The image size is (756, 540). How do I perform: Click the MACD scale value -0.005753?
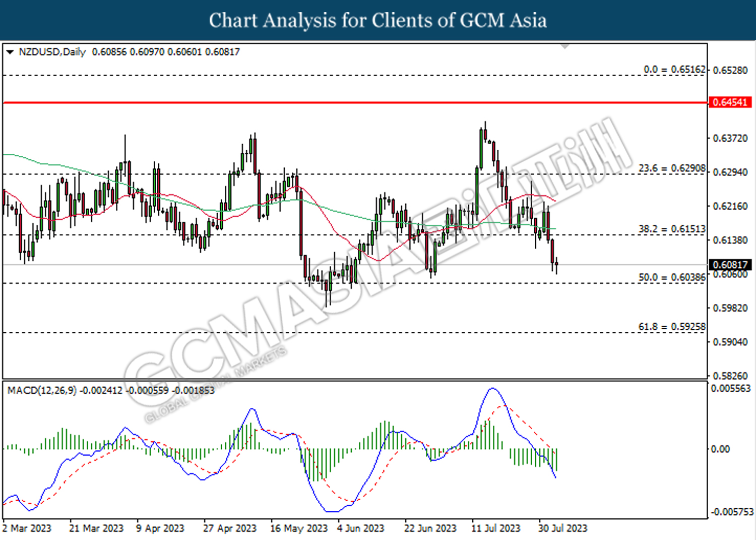click(732, 512)
